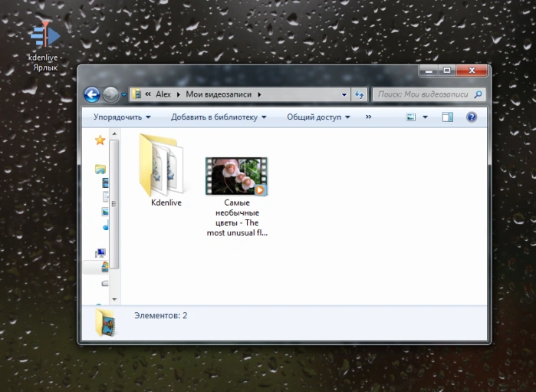Open the view options dropdown arrow
This screenshot has width=536, height=392.
pos(425,117)
